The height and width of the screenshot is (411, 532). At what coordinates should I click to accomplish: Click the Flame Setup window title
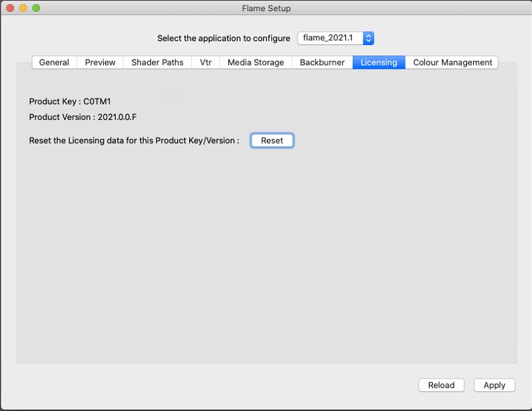267,8
